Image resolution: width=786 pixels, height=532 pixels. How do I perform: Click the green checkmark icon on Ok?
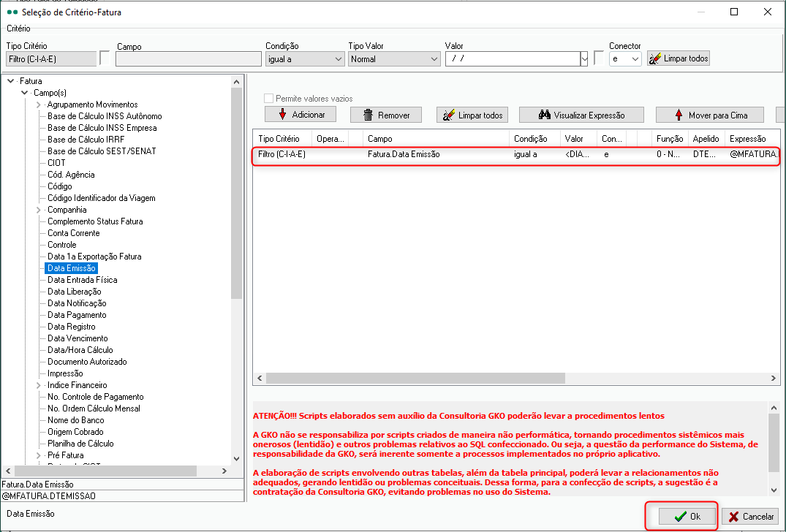tap(680, 517)
